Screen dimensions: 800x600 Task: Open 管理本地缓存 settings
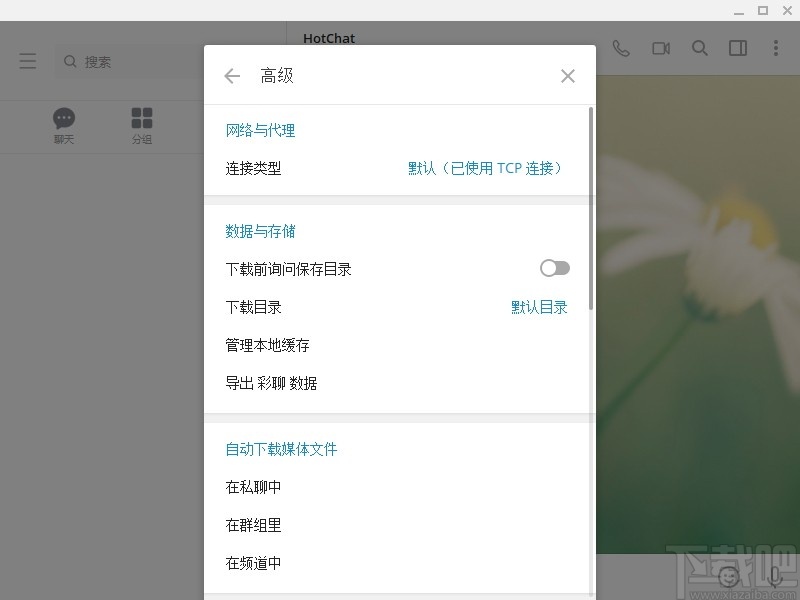266,345
